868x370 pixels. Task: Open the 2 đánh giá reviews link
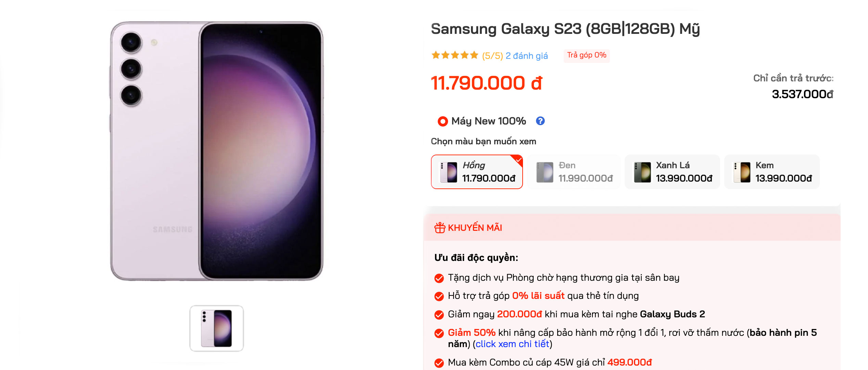tap(526, 56)
